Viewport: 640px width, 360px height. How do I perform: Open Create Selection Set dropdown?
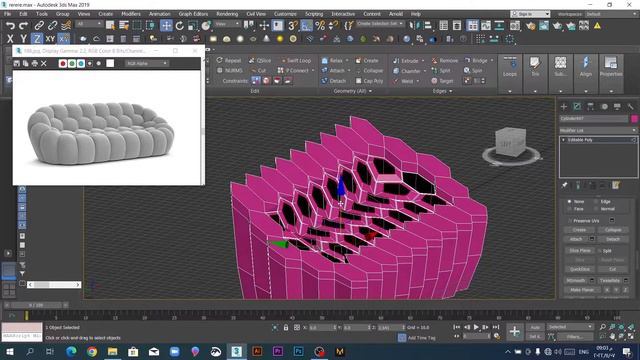380,24
